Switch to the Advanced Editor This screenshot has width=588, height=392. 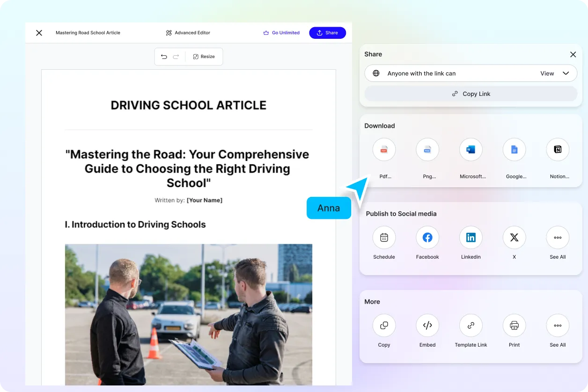pyautogui.click(x=188, y=33)
